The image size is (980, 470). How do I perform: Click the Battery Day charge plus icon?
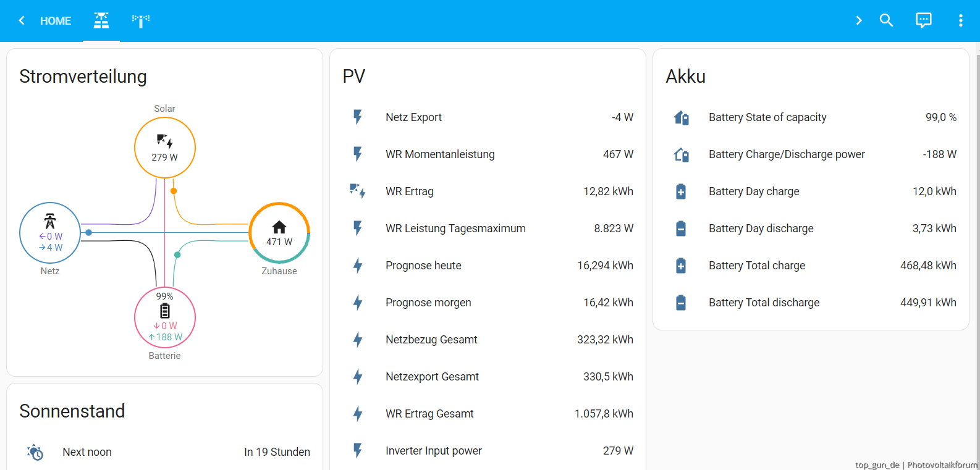(680, 191)
